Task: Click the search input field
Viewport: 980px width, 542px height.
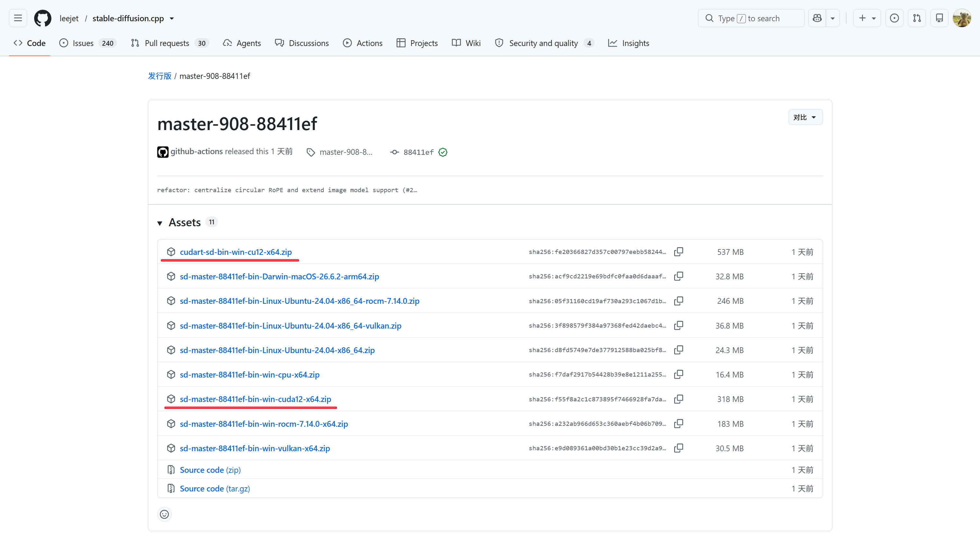Action: coord(751,18)
